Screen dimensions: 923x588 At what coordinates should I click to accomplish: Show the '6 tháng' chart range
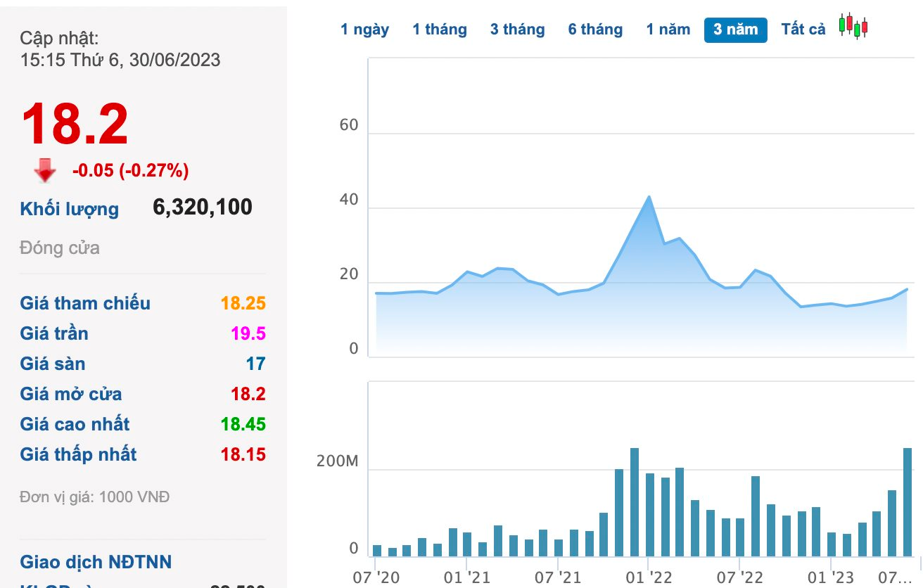tap(595, 30)
